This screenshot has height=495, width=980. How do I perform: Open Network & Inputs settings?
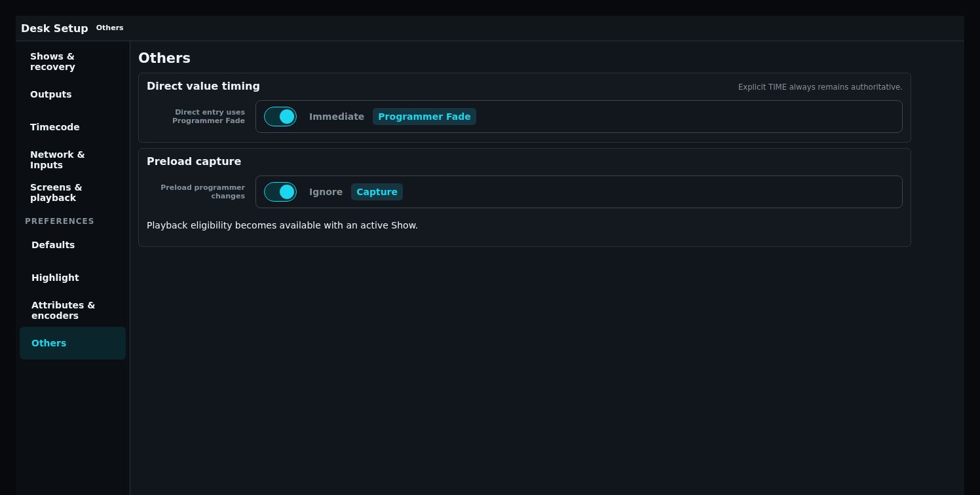click(x=73, y=160)
